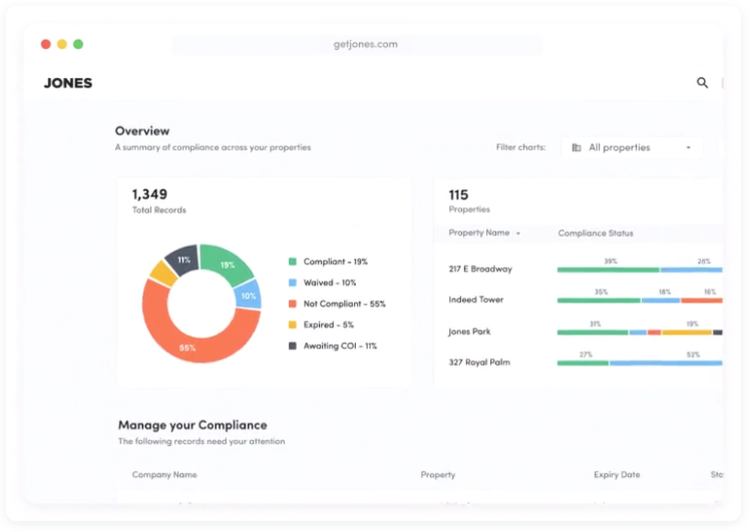Viewport: 756px width, 532px height.
Task: Click the 11% dark donut segment
Action: [x=184, y=260]
